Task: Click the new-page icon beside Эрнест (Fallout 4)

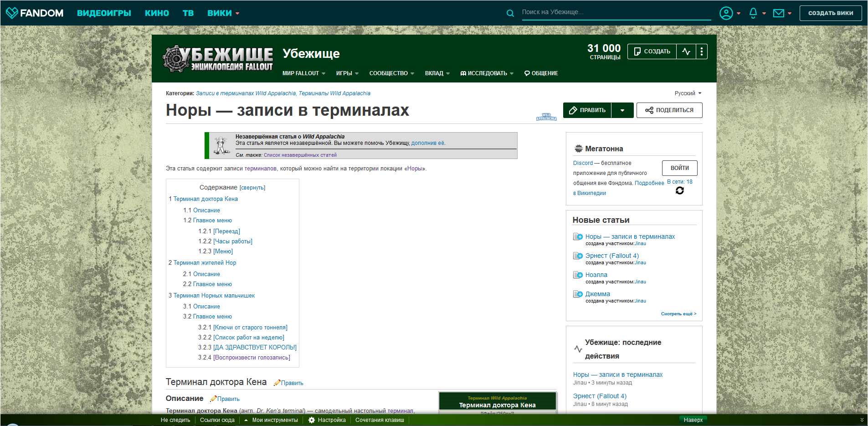Action: tap(578, 256)
